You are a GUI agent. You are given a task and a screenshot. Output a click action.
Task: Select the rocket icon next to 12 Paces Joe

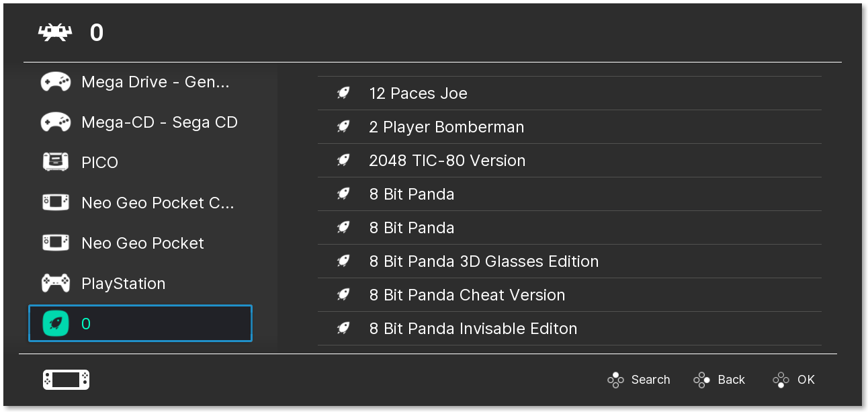[343, 93]
